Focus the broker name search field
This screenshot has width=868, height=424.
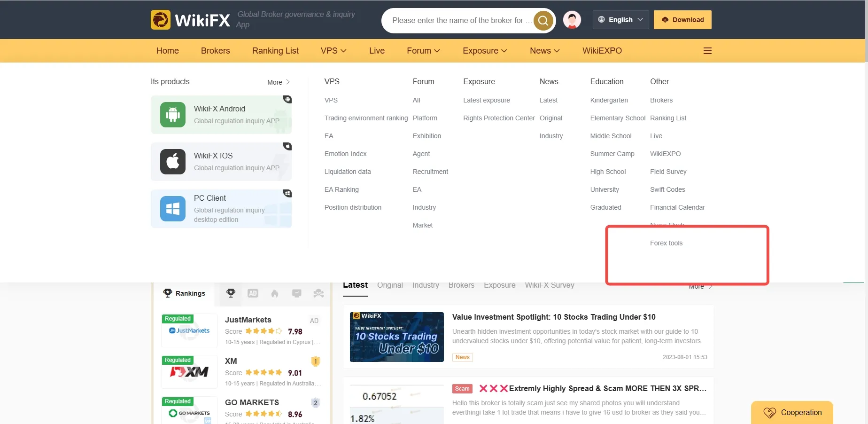(x=462, y=21)
